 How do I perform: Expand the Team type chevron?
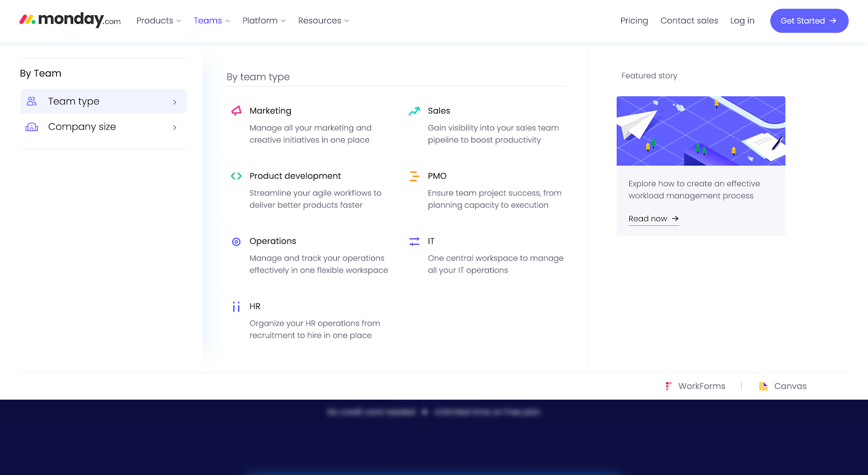click(x=175, y=102)
